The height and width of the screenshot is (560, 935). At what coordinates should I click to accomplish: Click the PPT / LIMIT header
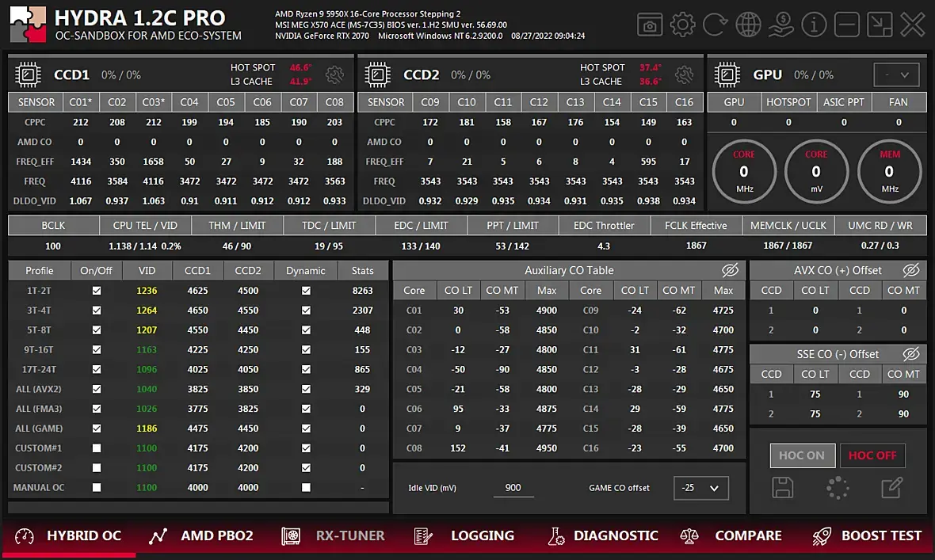(x=513, y=226)
